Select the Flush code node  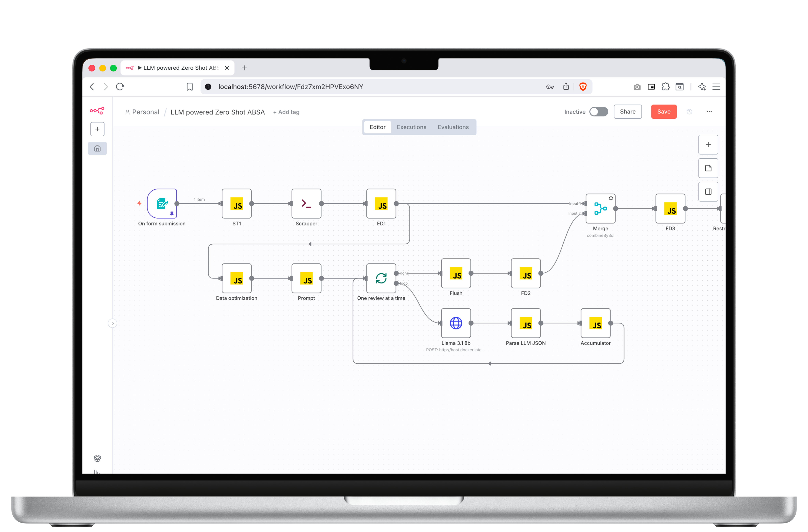pos(456,273)
